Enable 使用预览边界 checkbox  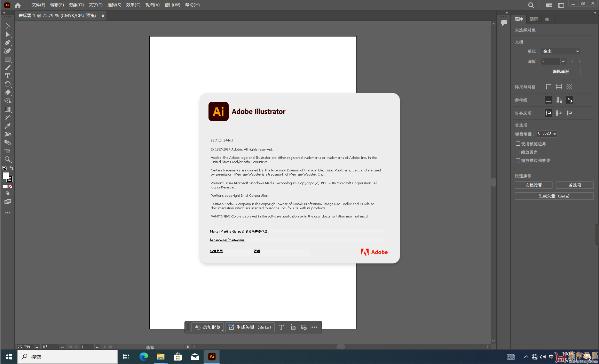518,144
